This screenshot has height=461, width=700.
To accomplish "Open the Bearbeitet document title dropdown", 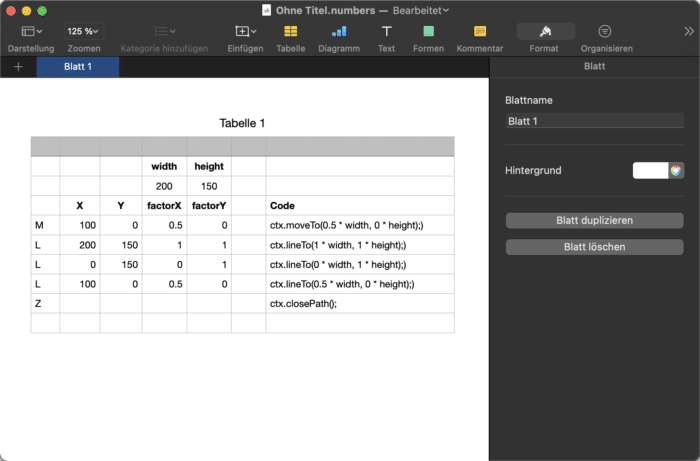I will (421, 10).
